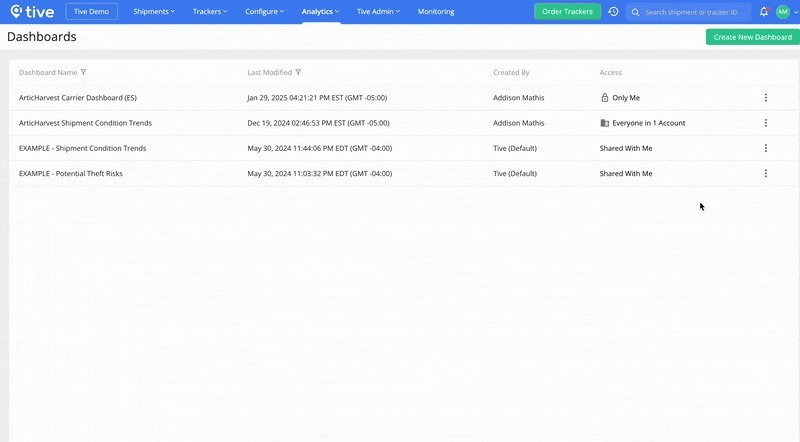
Task: Click the Create New Dashboard button
Action: point(752,37)
